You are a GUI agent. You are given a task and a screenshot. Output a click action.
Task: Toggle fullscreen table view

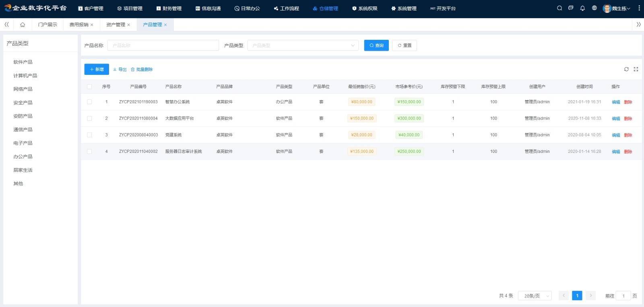coord(636,69)
